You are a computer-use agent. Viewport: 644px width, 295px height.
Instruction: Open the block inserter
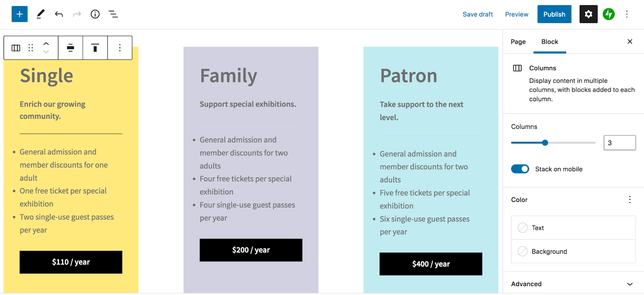pos(19,14)
